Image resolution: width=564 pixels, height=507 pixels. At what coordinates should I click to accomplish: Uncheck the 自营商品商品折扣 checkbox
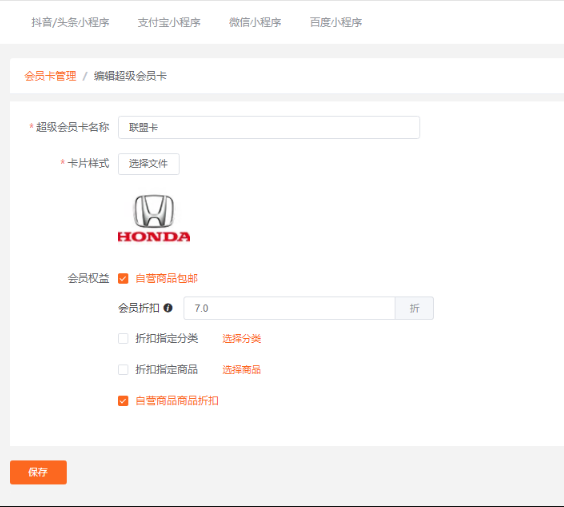(x=123, y=401)
